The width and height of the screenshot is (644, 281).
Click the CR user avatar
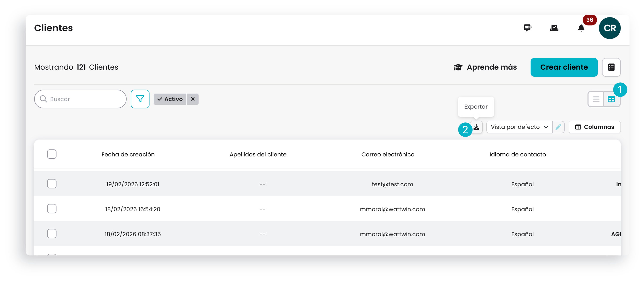[x=609, y=28]
